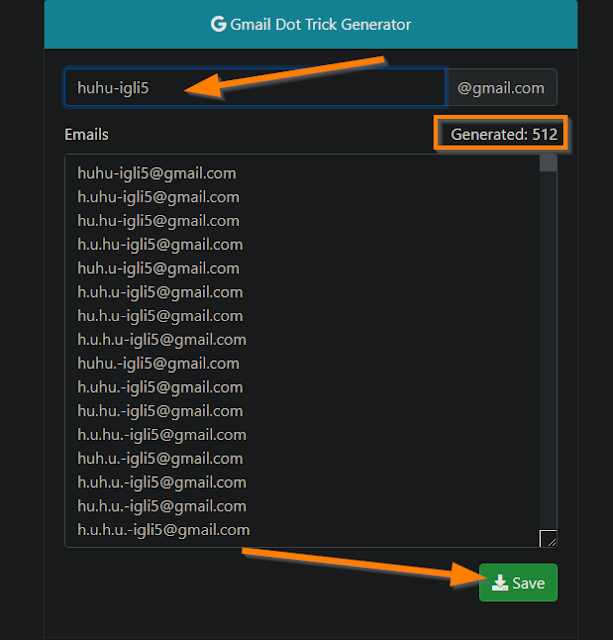Select huhu.-igli5@gmail.com in the list

[158, 363]
